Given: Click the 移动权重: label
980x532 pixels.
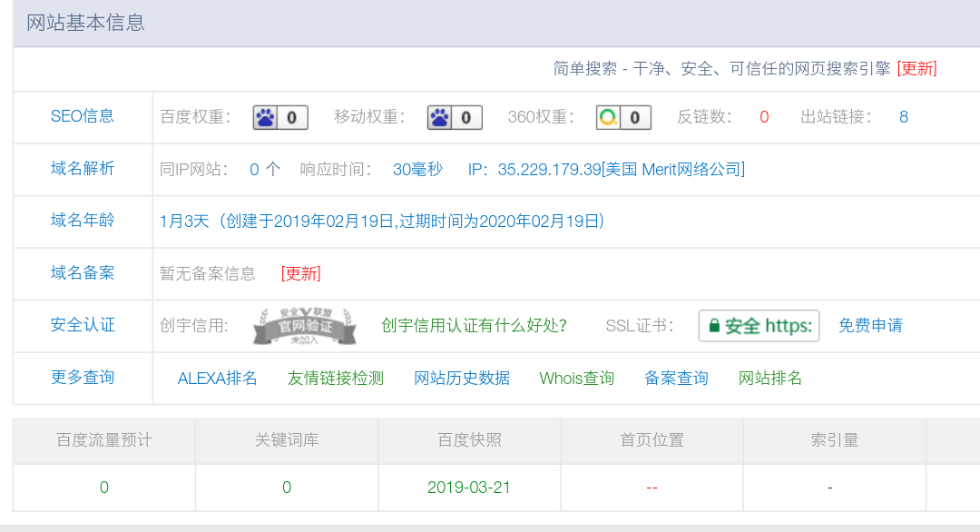Looking at the screenshot, I should pos(369,117).
